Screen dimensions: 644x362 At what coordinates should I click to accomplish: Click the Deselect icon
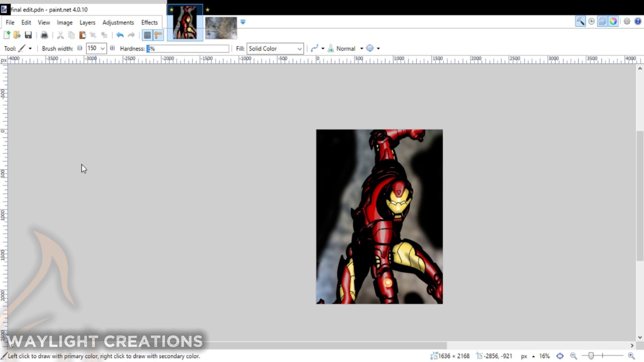(x=104, y=35)
